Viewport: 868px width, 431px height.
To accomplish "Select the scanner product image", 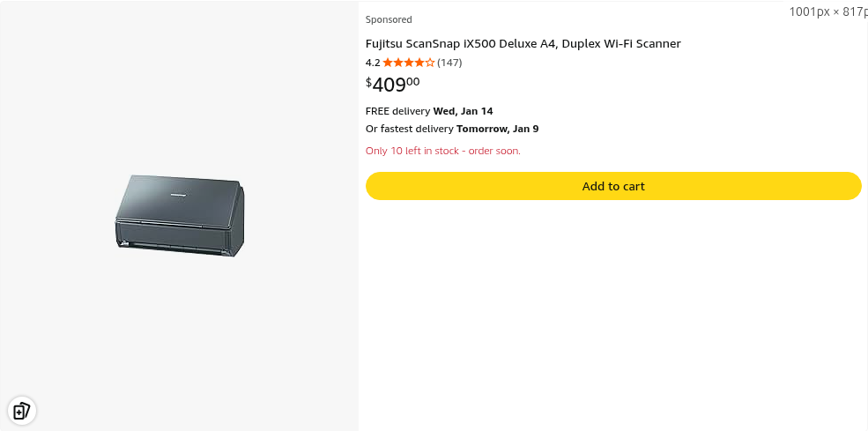I will click(180, 216).
